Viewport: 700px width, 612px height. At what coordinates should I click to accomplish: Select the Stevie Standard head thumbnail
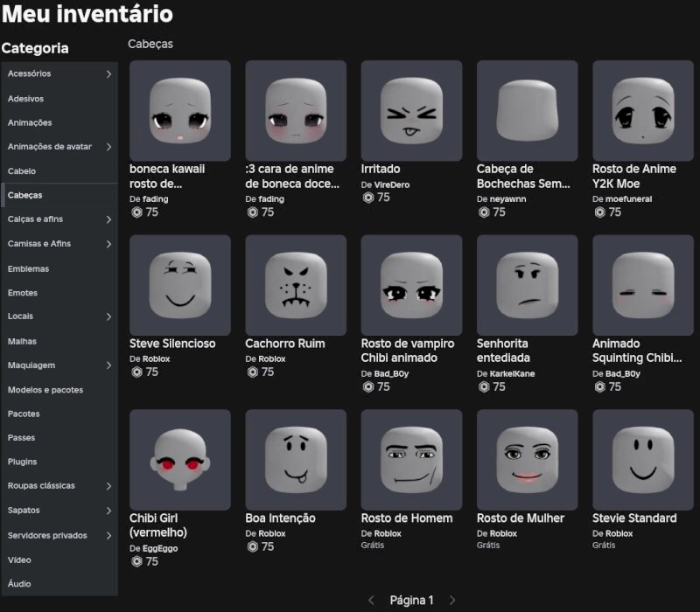(643, 460)
